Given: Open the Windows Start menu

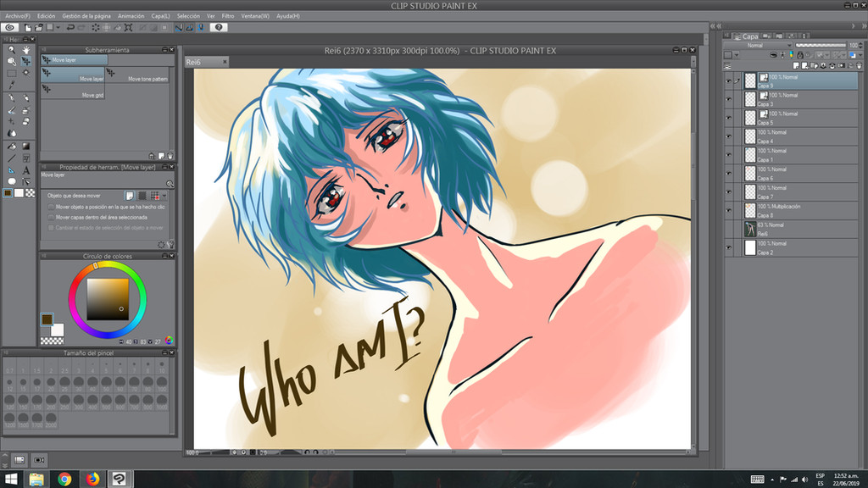Looking at the screenshot, I should [11, 479].
